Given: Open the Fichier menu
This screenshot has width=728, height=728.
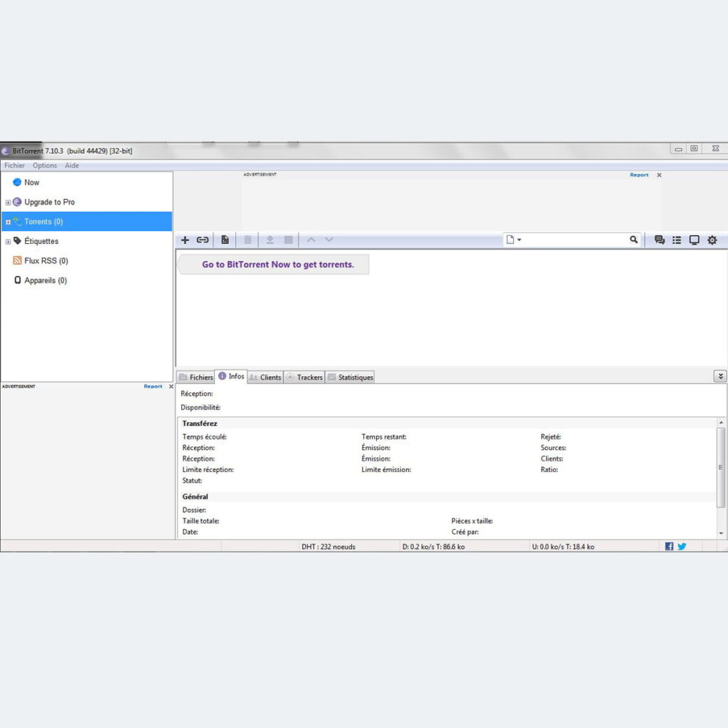Looking at the screenshot, I should click(14, 165).
